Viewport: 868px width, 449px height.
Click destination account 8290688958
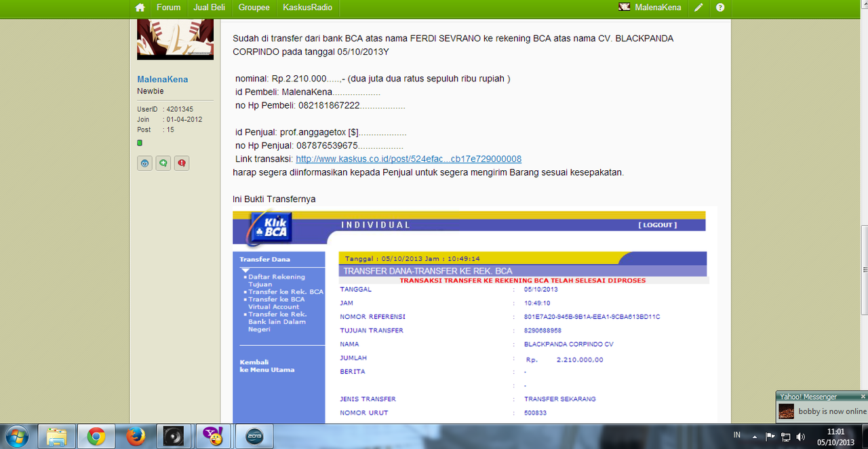click(x=542, y=330)
